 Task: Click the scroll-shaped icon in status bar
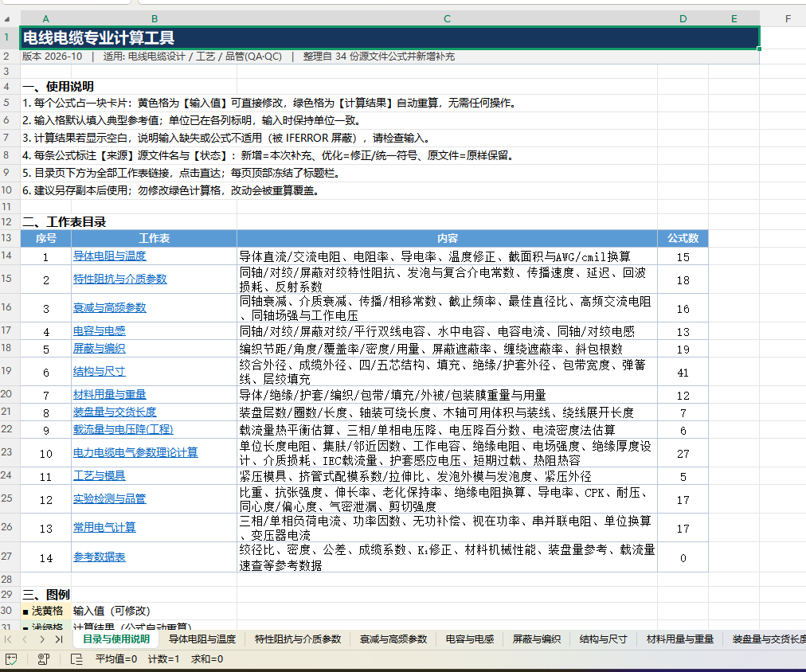click(x=44, y=659)
